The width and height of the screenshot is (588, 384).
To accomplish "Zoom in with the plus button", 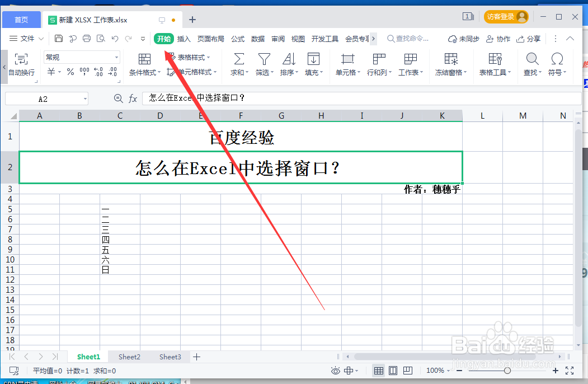I will (x=556, y=371).
